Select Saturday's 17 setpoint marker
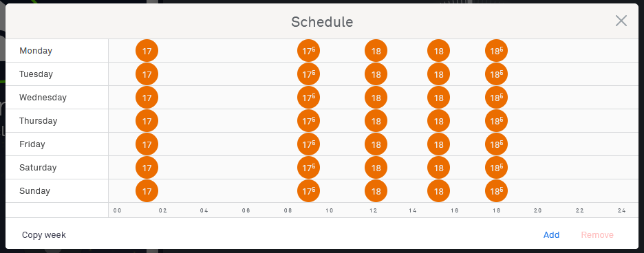Screen dimensions: 644x253 [147, 168]
